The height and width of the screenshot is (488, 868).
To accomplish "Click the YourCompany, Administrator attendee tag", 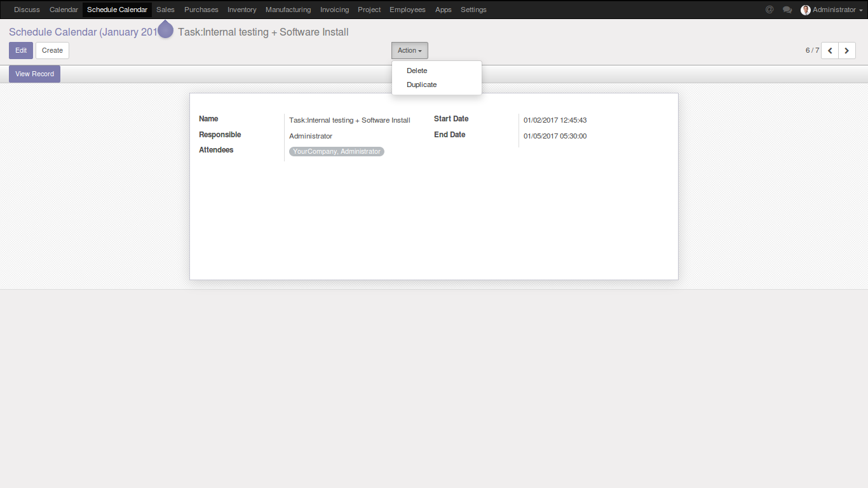I will (x=337, y=152).
